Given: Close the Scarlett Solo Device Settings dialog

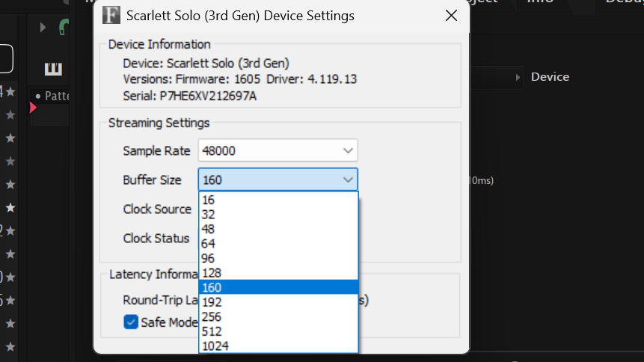Looking at the screenshot, I should [451, 16].
